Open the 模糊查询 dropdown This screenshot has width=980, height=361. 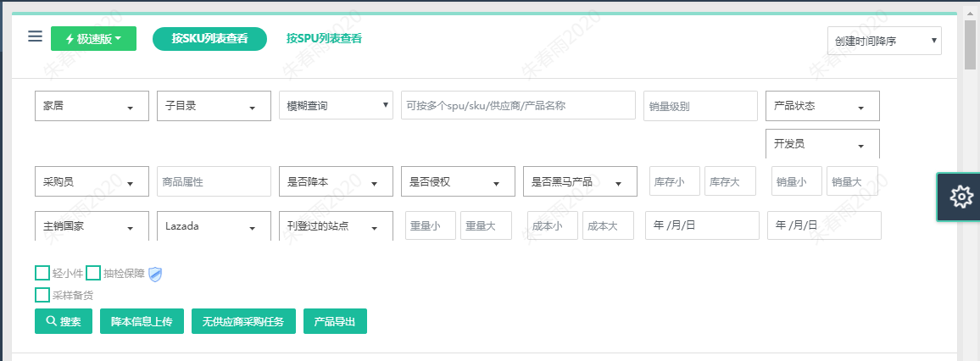click(x=337, y=106)
